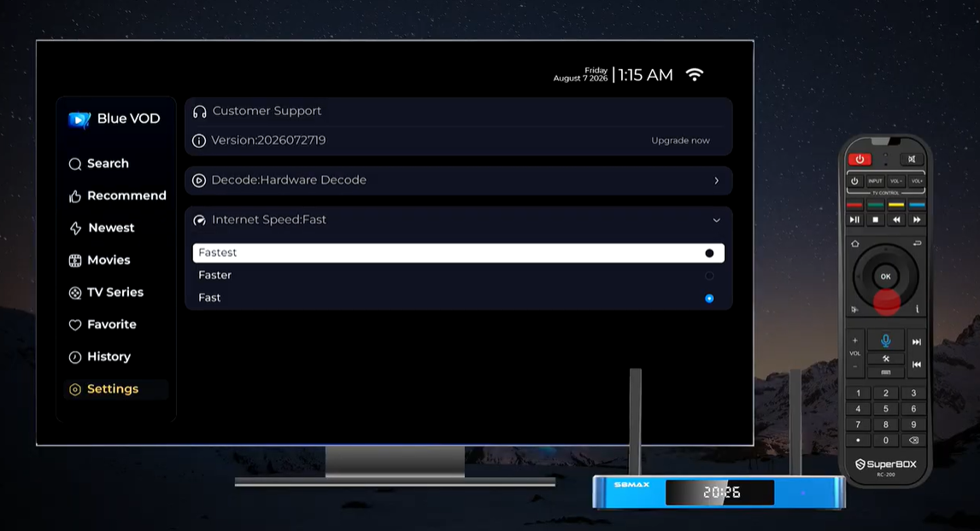This screenshot has height=531, width=980.
Task: Click number 5 on remote keypad
Action: pos(886,409)
